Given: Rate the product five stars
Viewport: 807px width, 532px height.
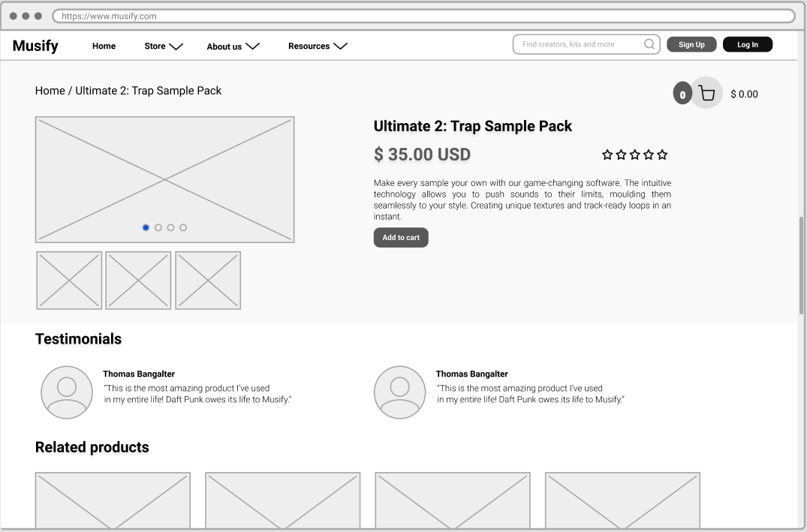Looking at the screenshot, I should tap(662, 155).
